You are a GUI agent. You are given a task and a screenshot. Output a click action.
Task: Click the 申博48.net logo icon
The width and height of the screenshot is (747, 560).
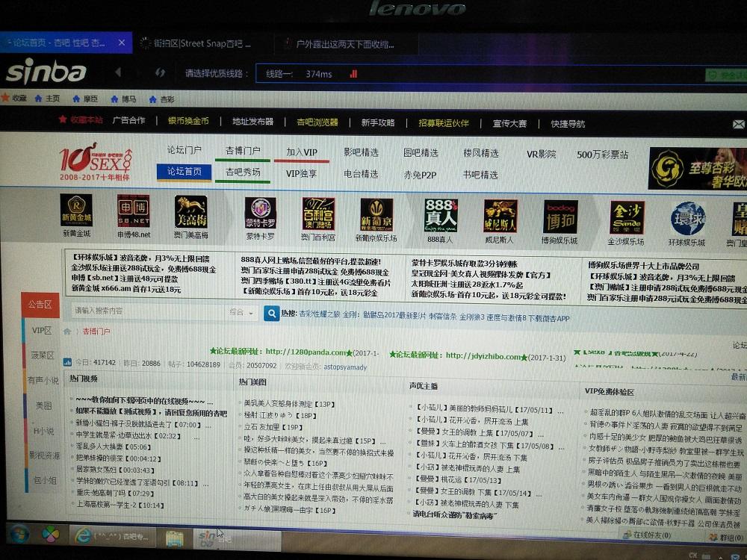(134, 211)
